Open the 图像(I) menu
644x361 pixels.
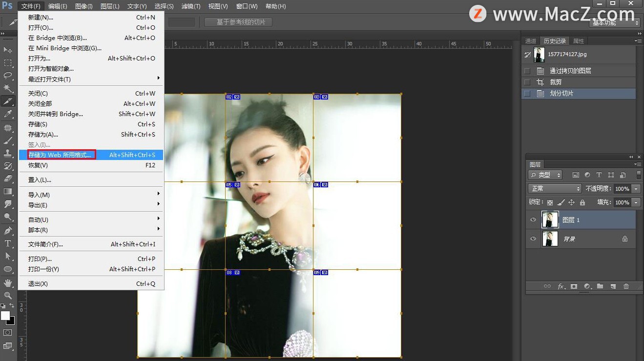(x=84, y=6)
